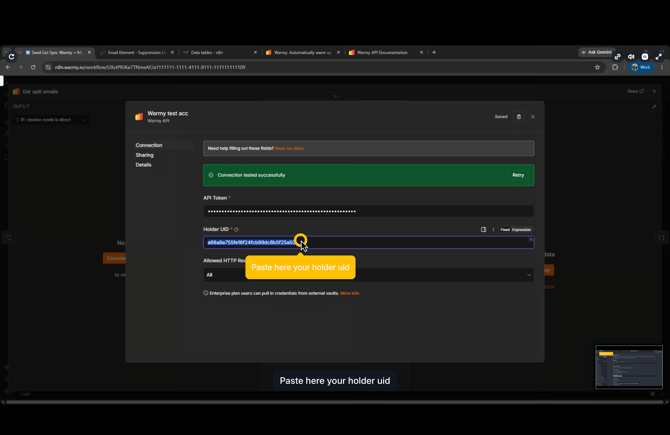670x435 pixels.
Task: Expand video to fullscreen
Action: 658,56
